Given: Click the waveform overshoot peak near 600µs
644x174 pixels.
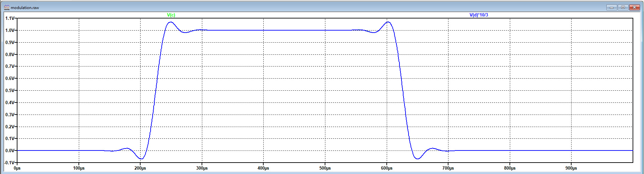Looking at the screenshot, I should [x=388, y=22].
